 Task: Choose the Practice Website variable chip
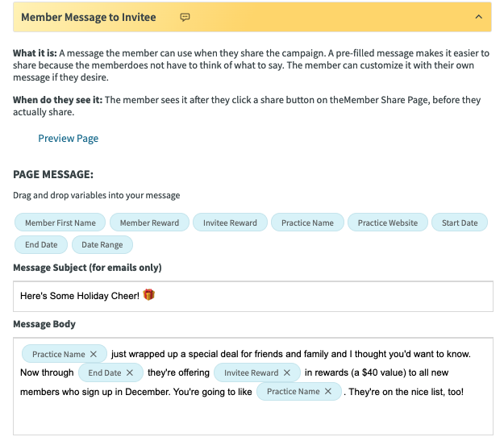coord(388,223)
